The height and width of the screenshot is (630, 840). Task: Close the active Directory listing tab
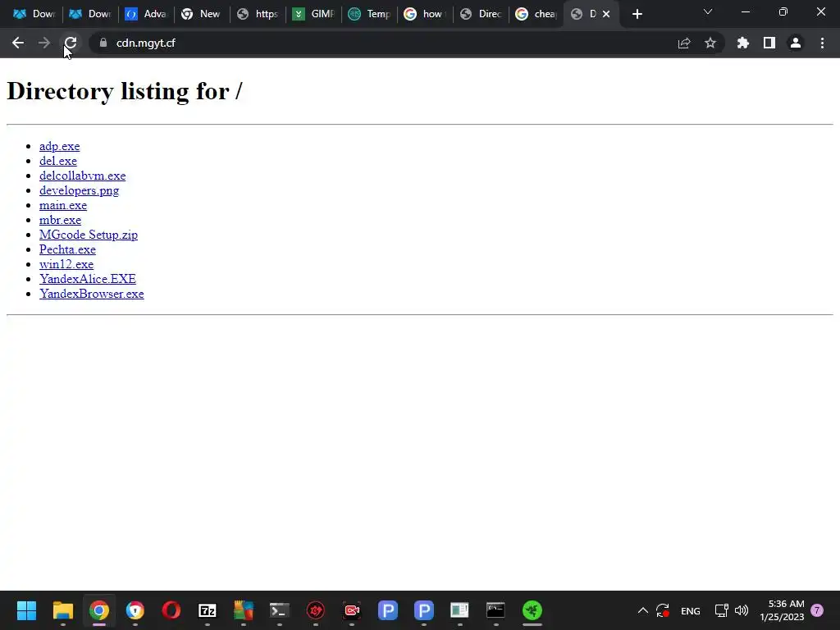point(606,14)
